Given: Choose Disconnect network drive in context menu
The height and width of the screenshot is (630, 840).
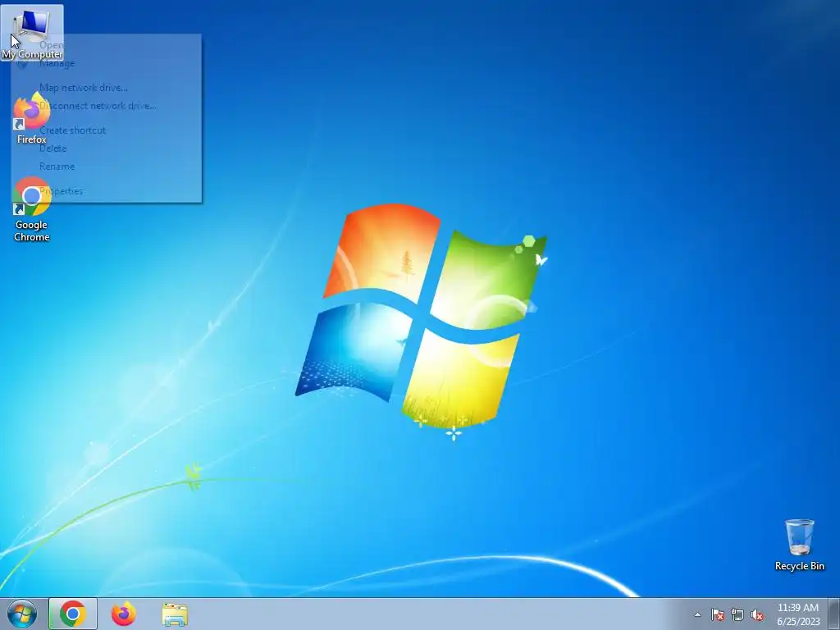Looking at the screenshot, I should click(x=107, y=106).
